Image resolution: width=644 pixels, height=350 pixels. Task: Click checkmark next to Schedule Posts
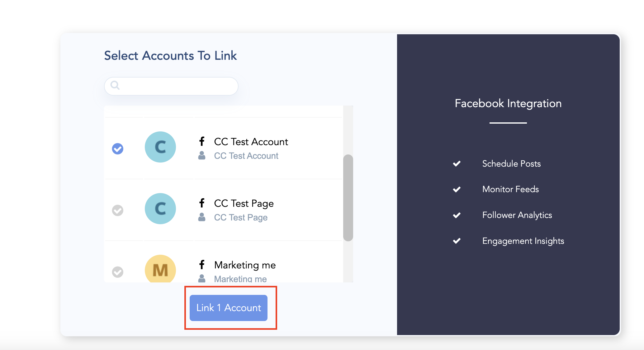[457, 163]
